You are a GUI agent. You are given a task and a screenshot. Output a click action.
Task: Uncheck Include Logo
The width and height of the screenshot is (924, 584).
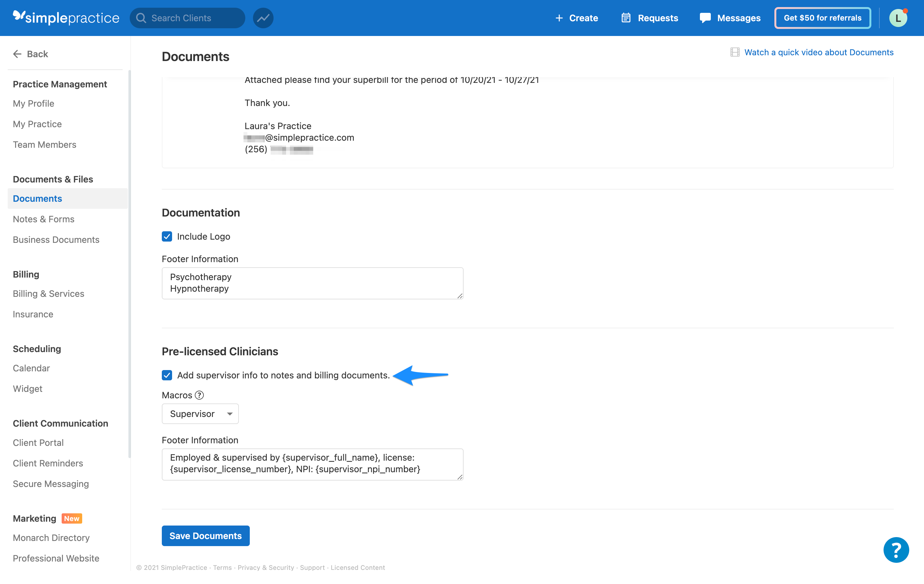[167, 236]
